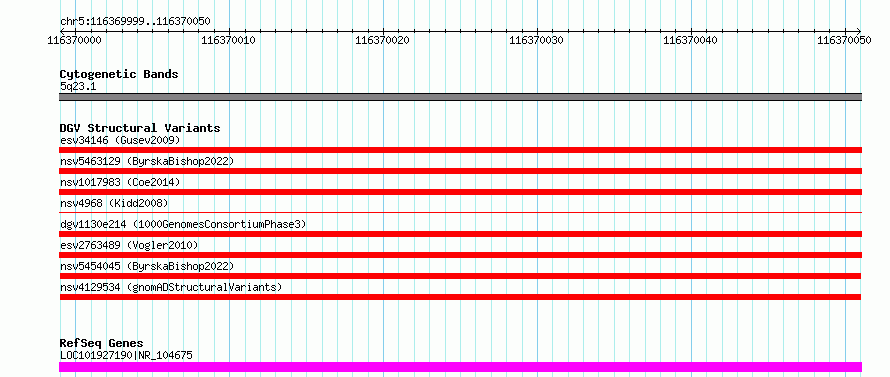The width and height of the screenshot is (890, 377).
Task: Click the chr5:116369999..116370050 region label
Action: [x=135, y=22]
